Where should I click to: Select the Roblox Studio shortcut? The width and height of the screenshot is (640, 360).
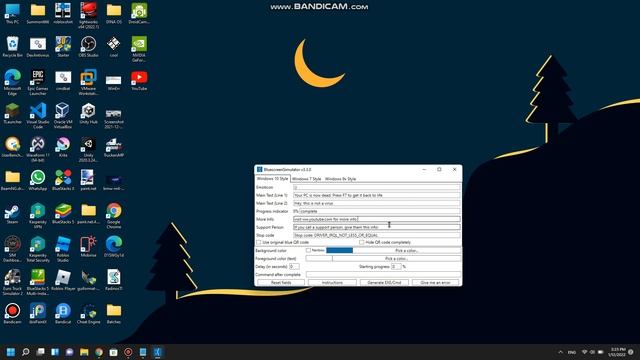63,249
